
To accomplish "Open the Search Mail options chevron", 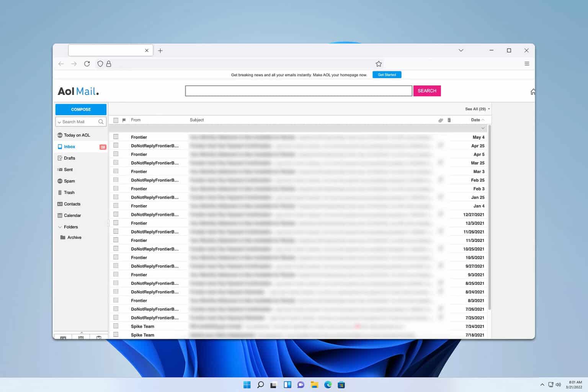I will point(59,122).
